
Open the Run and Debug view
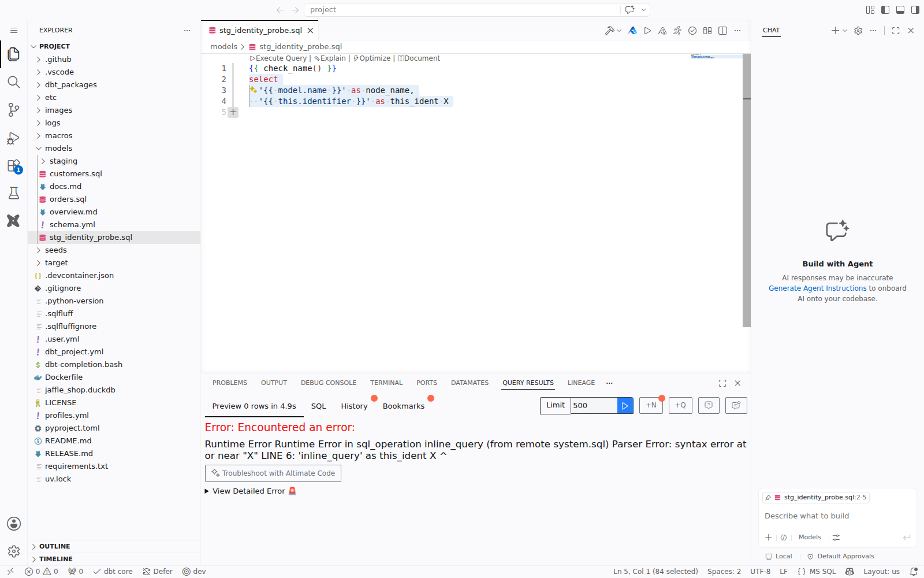[x=14, y=138]
